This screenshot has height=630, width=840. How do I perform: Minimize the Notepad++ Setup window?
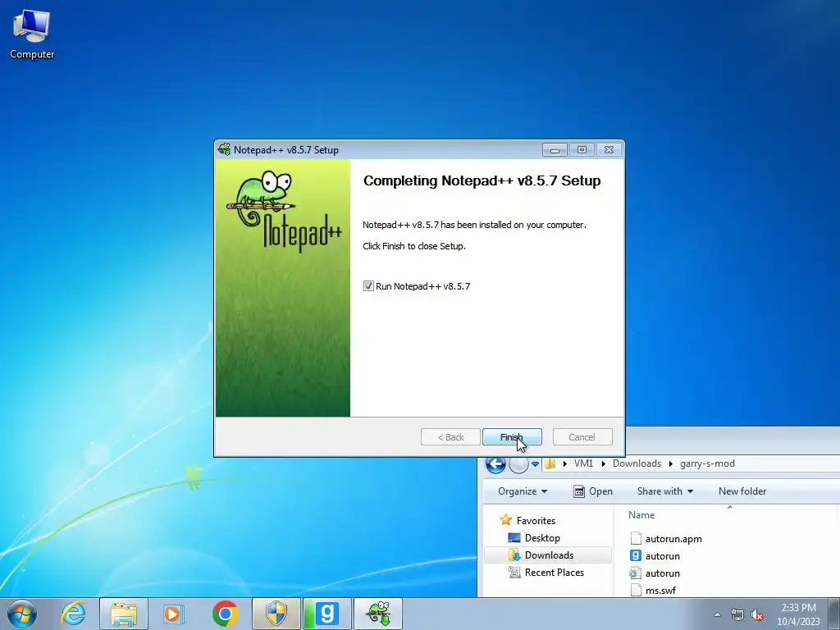(555, 150)
